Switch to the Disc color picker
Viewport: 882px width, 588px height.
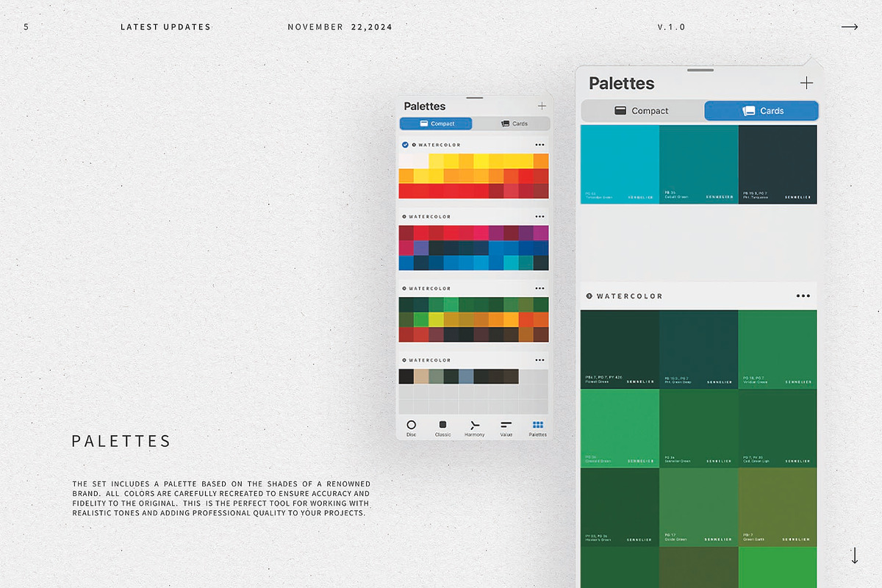click(x=411, y=428)
